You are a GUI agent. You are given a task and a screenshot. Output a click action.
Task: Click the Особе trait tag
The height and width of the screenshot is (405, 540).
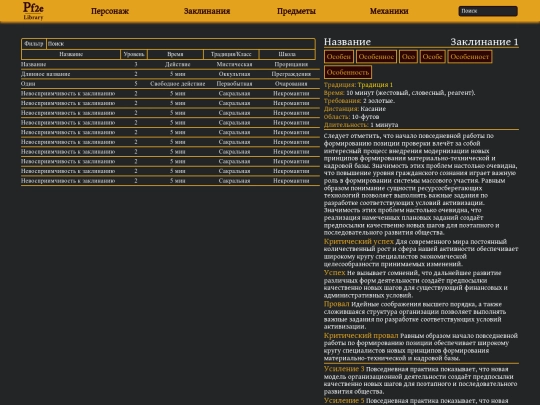tap(433, 57)
